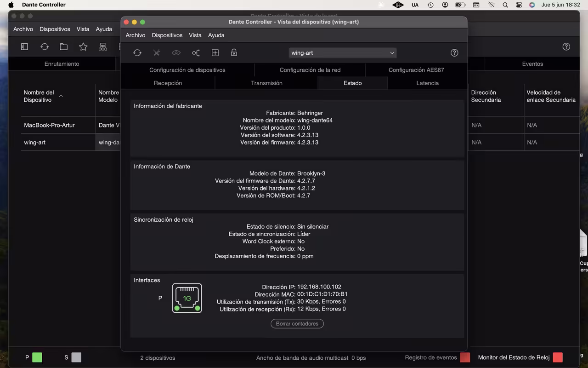Select the MacBook-Pro-Artur device row
Image resolution: width=588 pixels, height=368 pixels.
point(49,125)
